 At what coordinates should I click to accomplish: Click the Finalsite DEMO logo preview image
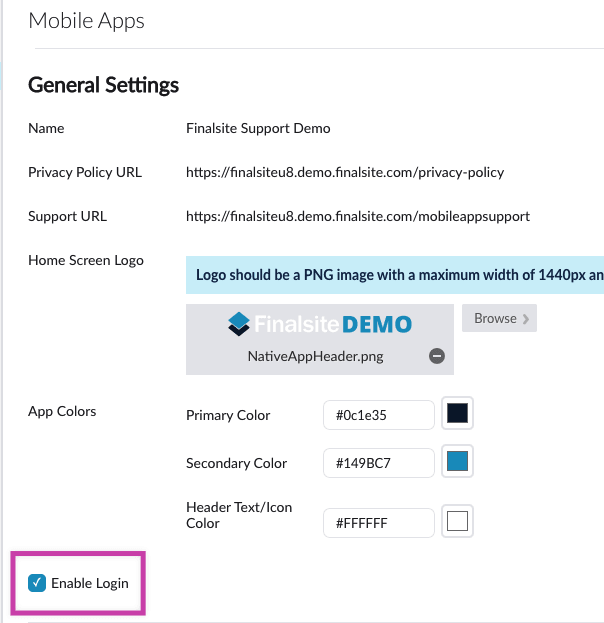click(320, 324)
